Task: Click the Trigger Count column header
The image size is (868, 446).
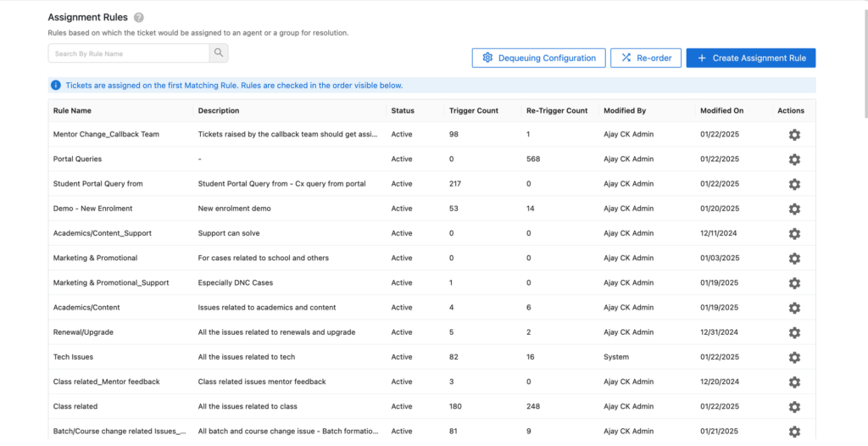Action: (x=474, y=111)
